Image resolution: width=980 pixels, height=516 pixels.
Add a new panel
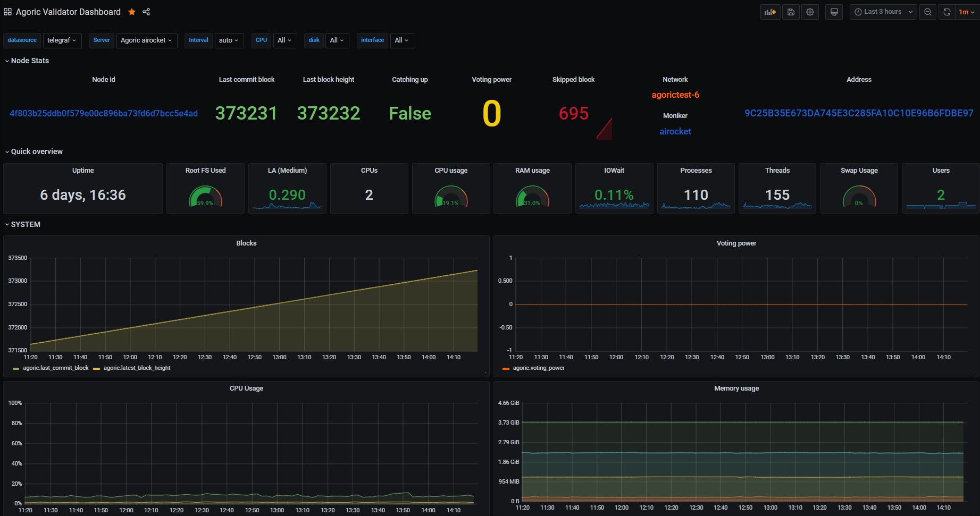tap(770, 12)
